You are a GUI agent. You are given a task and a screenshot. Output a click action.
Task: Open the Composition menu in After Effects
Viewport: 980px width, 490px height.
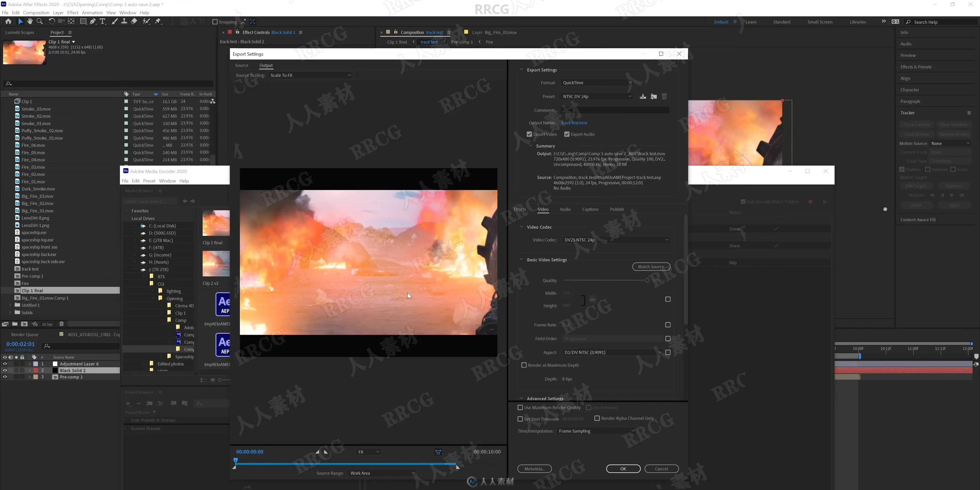(36, 13)
